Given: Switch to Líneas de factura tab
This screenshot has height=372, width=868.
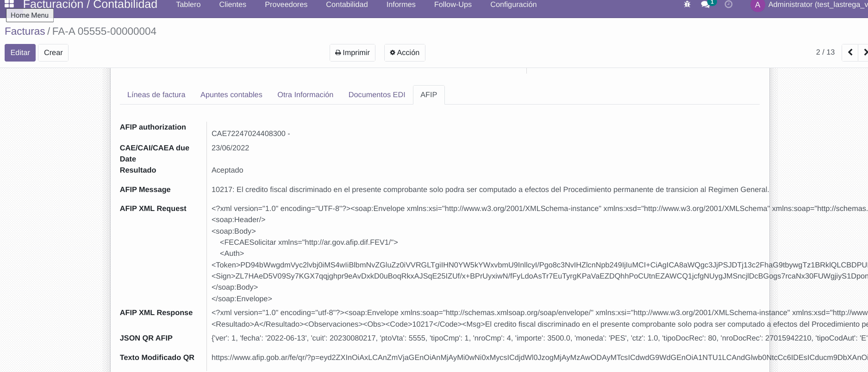Looking at the screenshot, I should (x=156, y=95).
